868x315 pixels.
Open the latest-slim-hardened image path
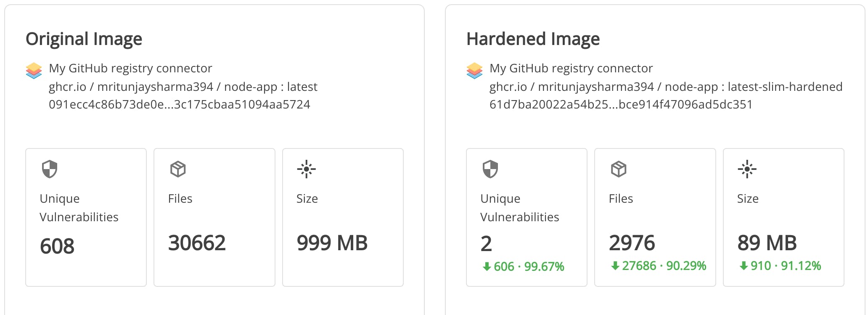666,87
